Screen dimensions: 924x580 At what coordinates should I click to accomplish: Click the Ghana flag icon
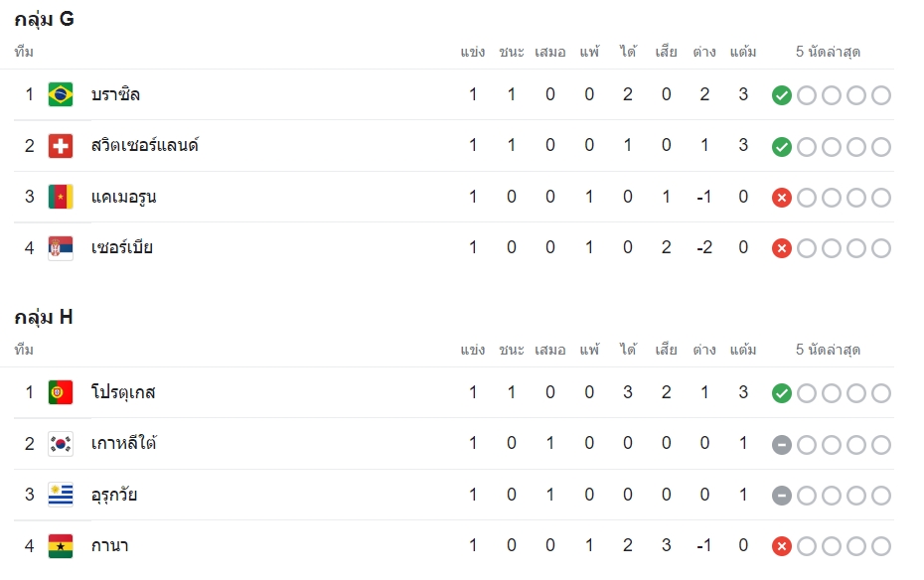[60, 546]
